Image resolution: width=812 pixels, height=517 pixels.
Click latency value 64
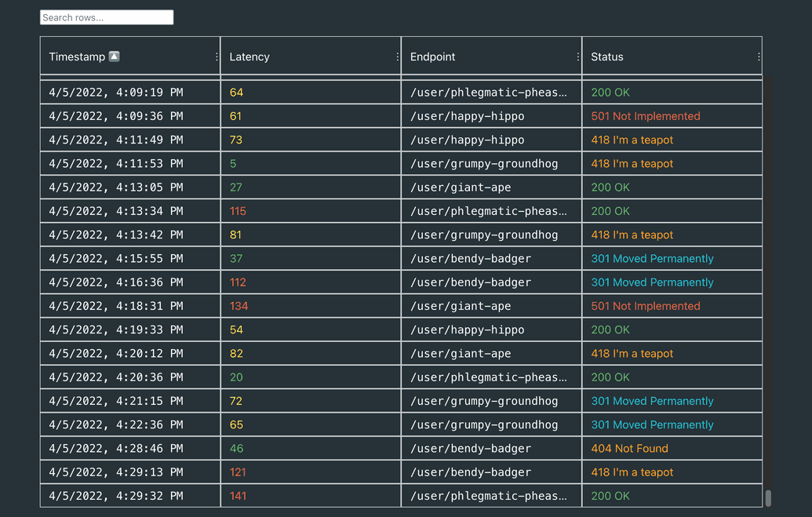pyautogui.click(x=236, y=93)
